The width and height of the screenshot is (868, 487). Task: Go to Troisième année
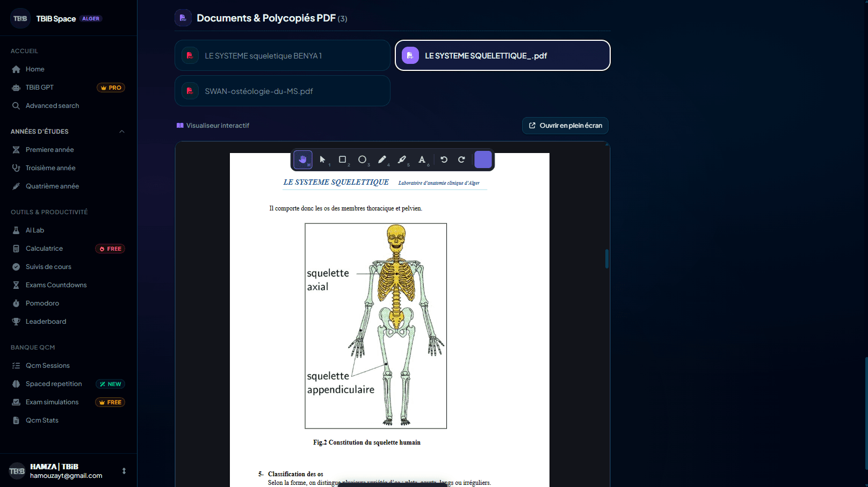coord(69,168)
